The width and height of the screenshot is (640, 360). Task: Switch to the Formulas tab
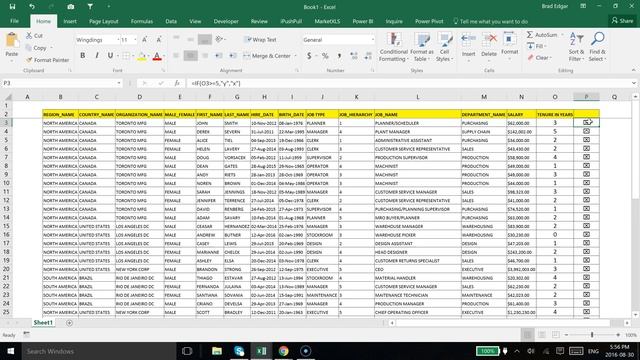pos(142,21)
